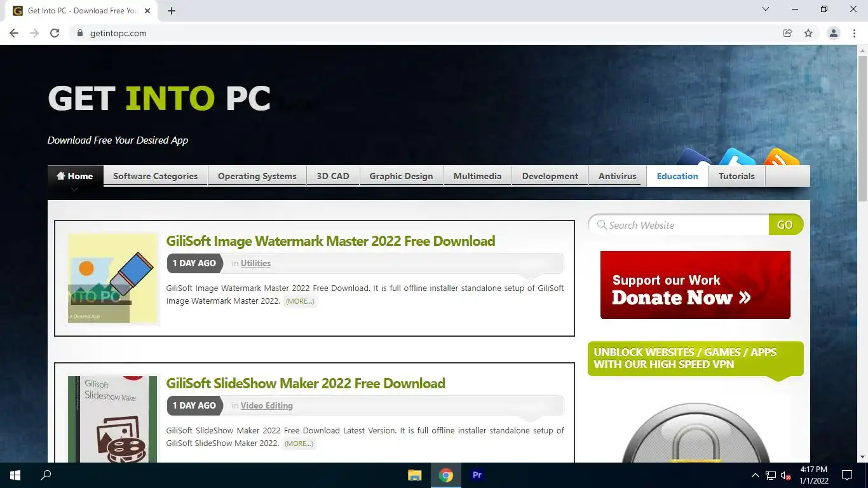The width and height of the screenshot is (868, 488).
Task: Click the GET INTO PC site logo
Action: pyautogui.click(x=159, y=98)
